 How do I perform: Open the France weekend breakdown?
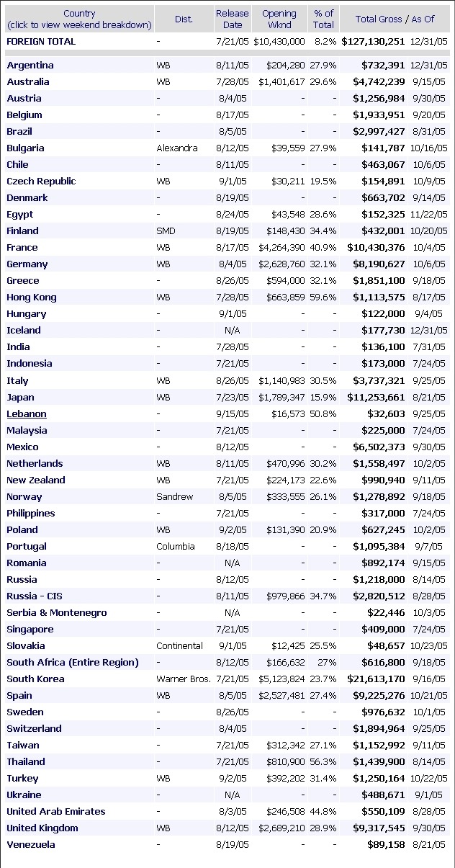[x=22, y=248]
